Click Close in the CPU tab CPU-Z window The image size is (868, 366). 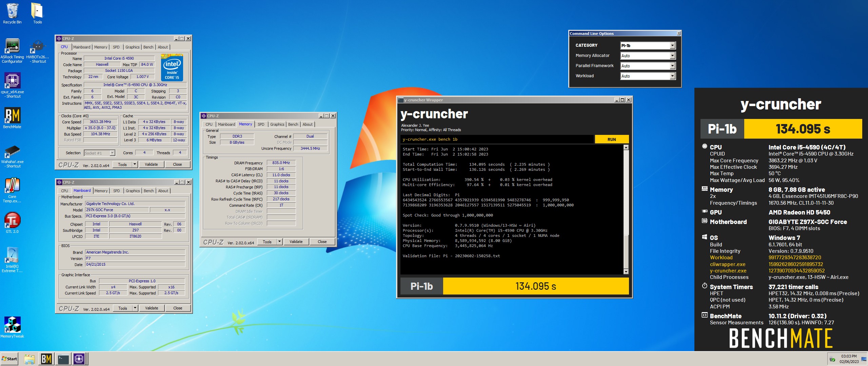[177, 164]
